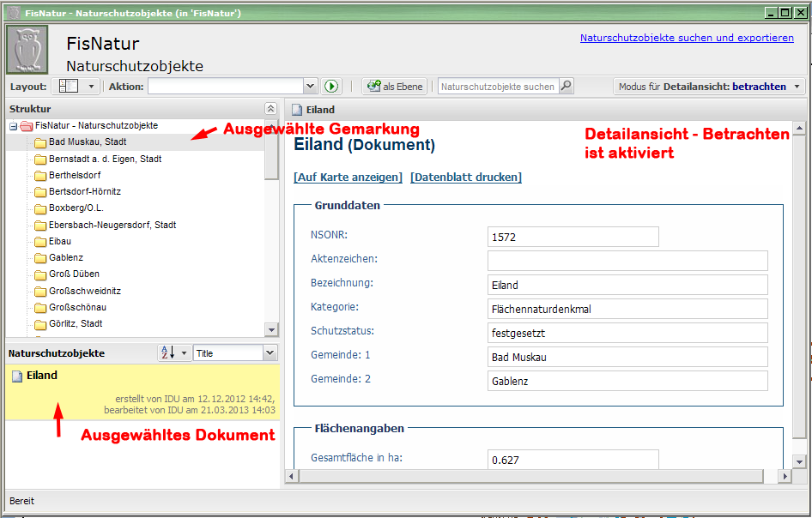
Task: Click the Eiland document icon in list
Action: point(16,376)
